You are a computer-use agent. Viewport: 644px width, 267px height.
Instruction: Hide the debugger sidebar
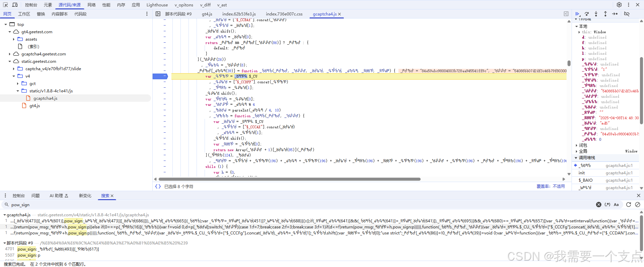(566, 14)
